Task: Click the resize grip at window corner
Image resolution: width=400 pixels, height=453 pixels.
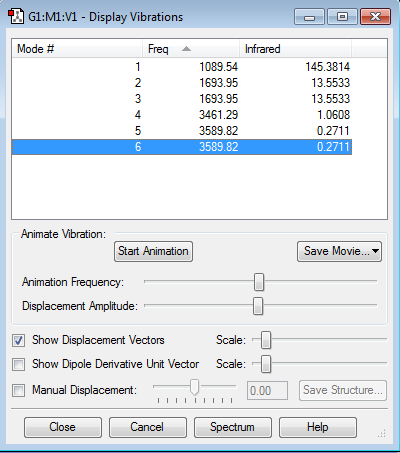Action: click(x=382, y=433)
